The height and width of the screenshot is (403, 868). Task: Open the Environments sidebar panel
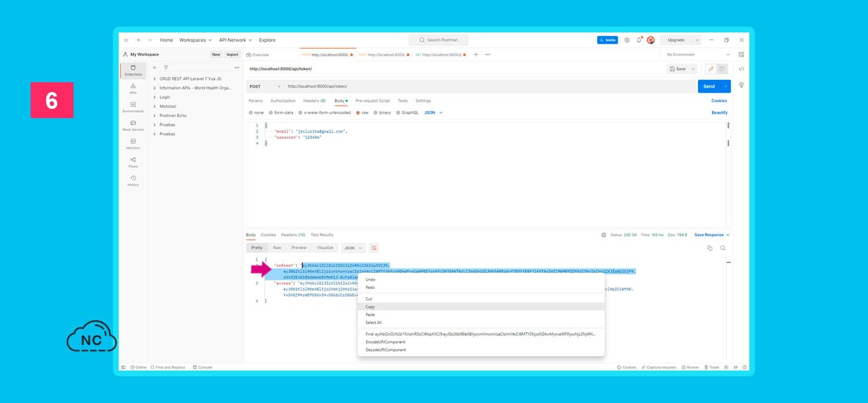tap(133, 107)
